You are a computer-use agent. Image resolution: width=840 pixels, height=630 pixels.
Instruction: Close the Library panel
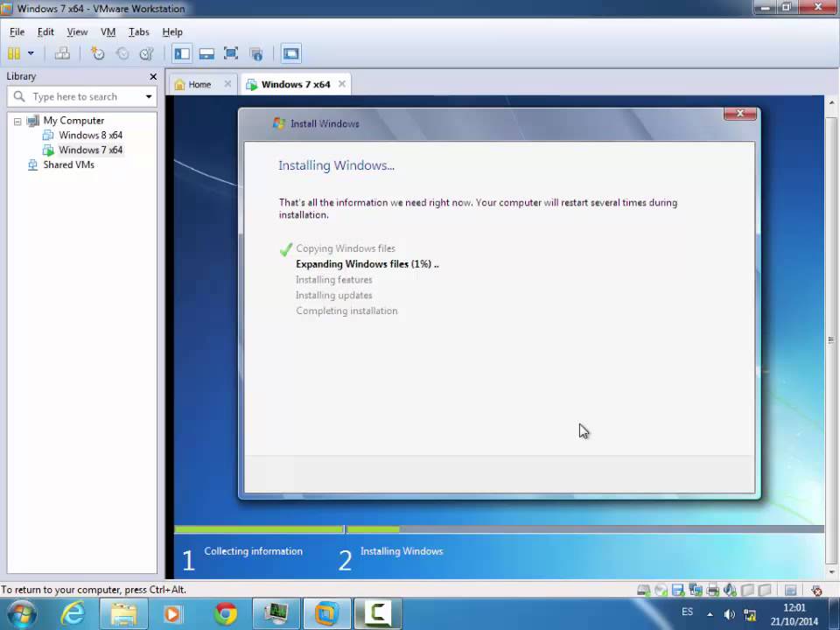(x=153, y=77)
